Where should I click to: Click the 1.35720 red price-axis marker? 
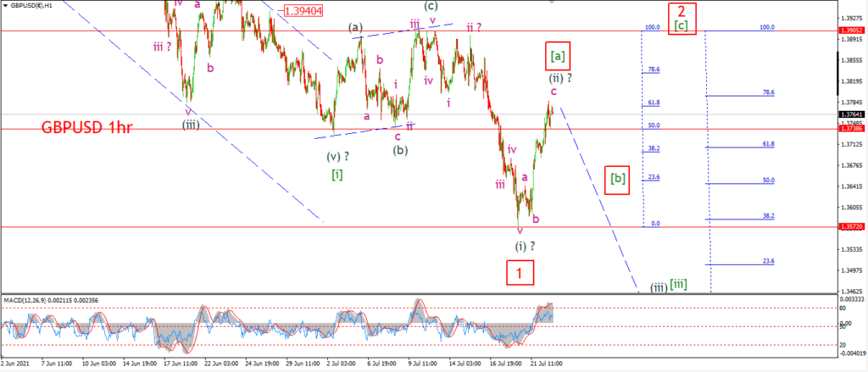click(851, 227)
